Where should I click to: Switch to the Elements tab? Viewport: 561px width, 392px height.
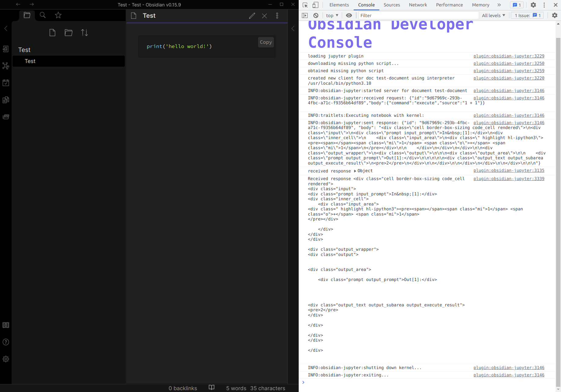[339, 5]
